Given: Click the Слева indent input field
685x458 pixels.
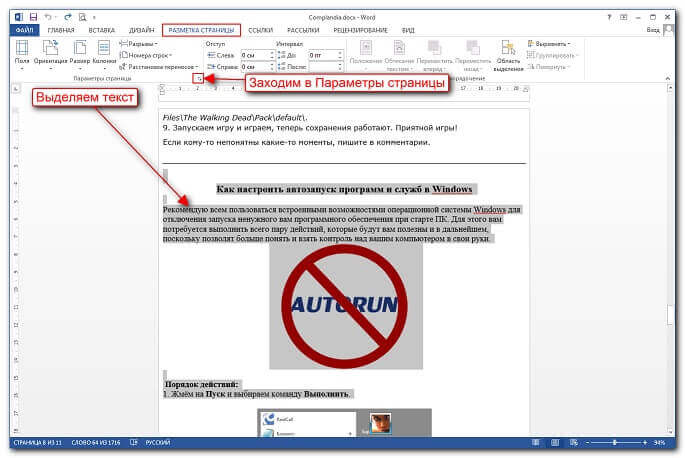Looking at the screenshot, I should click(255, 55).
